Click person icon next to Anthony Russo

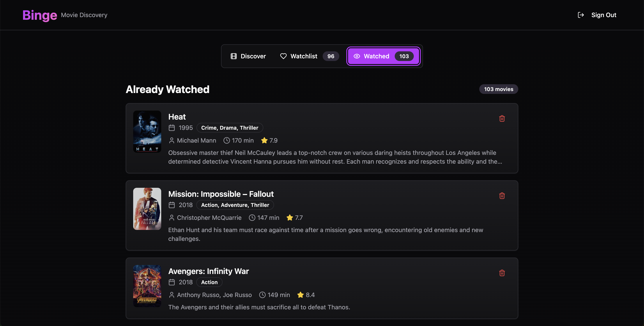[172, 295]
